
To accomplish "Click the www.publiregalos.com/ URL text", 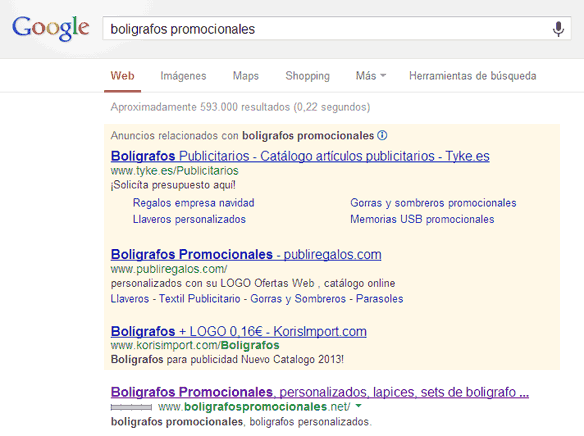I will (169, 269).
